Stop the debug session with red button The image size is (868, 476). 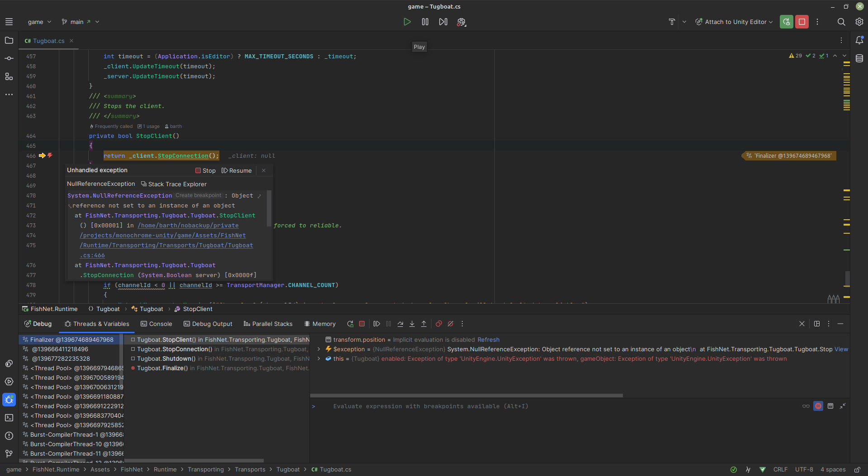tap(802, 22)
